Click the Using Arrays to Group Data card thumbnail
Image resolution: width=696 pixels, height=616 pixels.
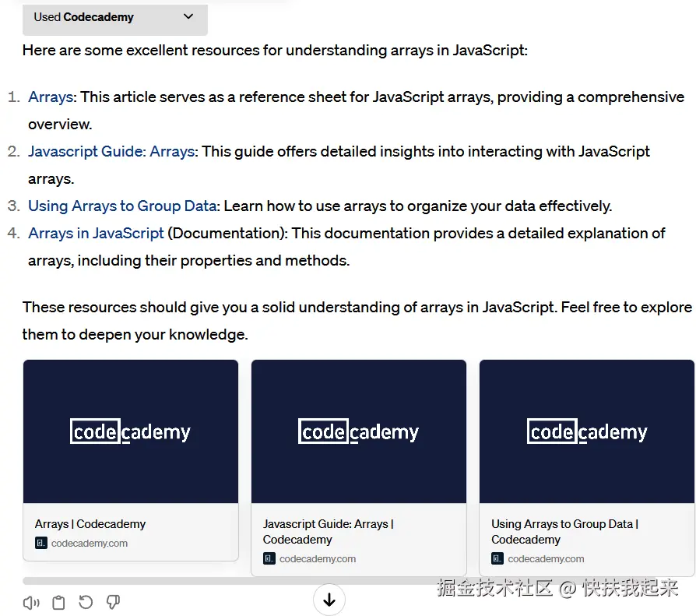click(587, 431)
